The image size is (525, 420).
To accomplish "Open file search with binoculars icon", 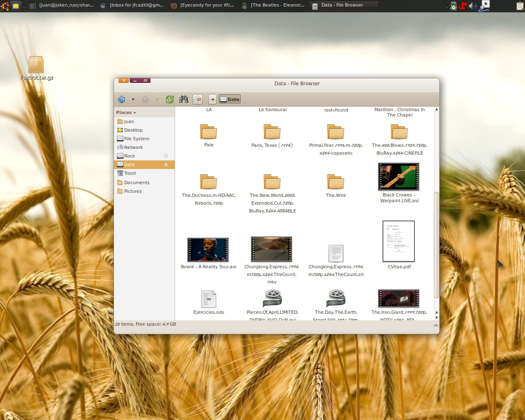I will pyautogui.click(x=184, y=99).
